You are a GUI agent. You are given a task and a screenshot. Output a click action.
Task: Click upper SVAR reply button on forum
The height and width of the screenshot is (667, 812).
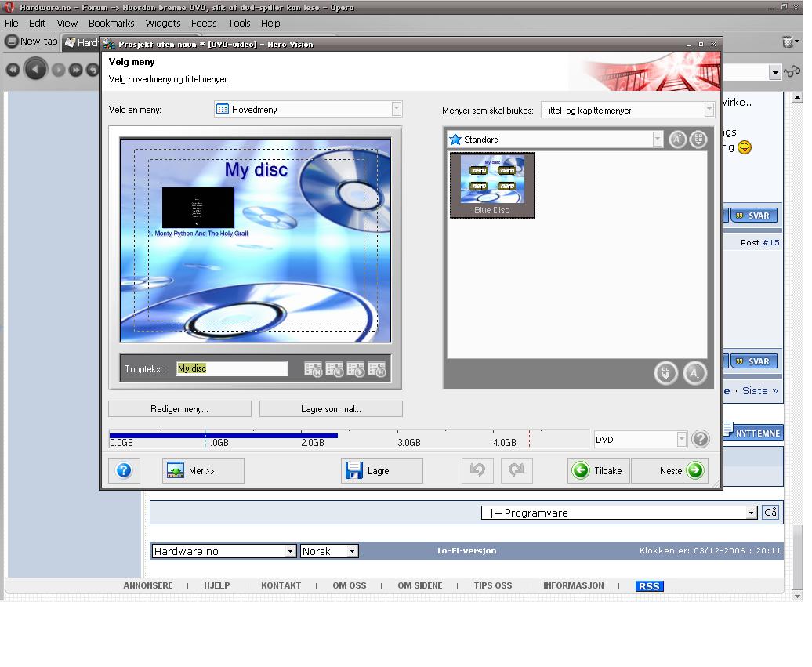[x=754, y=216]
